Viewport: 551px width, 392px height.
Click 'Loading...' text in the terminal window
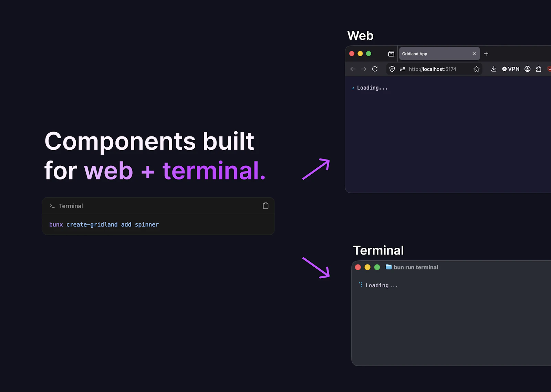coord(382,286)
